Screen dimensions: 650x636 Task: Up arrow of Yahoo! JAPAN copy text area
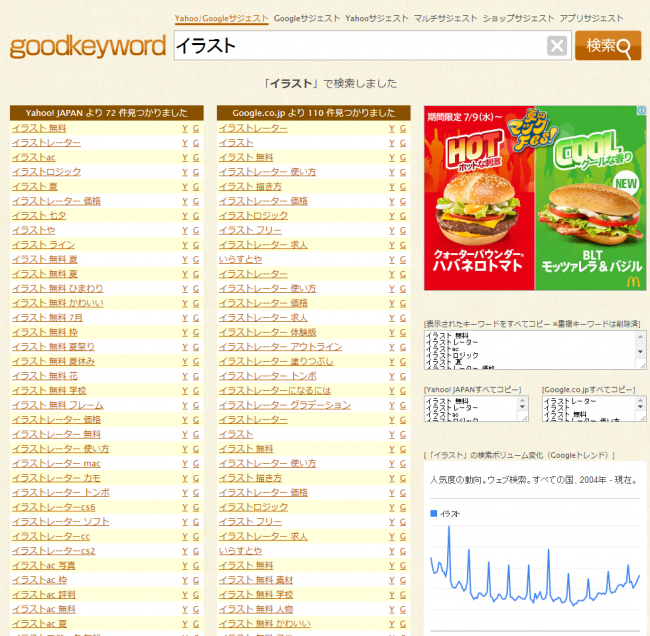coord(522,400)
